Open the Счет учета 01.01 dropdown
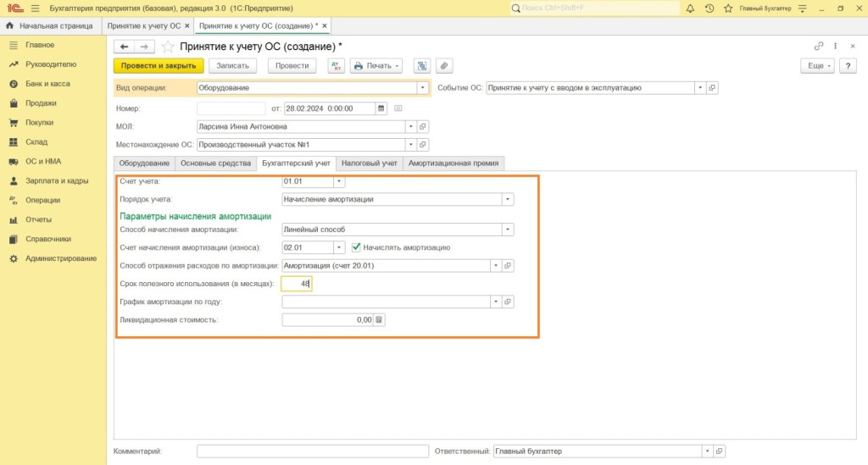Screen dimensions: 868x465 pyautogui.click(x=339, y=181)
